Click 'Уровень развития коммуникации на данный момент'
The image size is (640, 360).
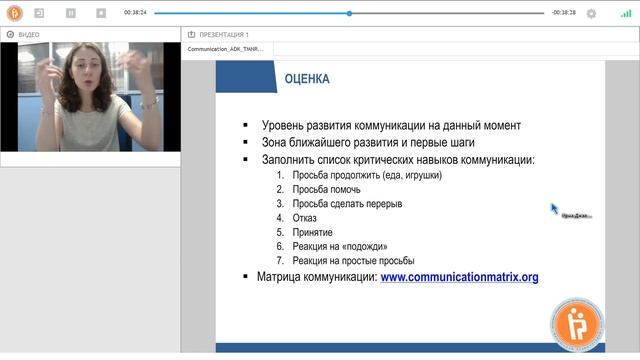(x=391, y=125)
